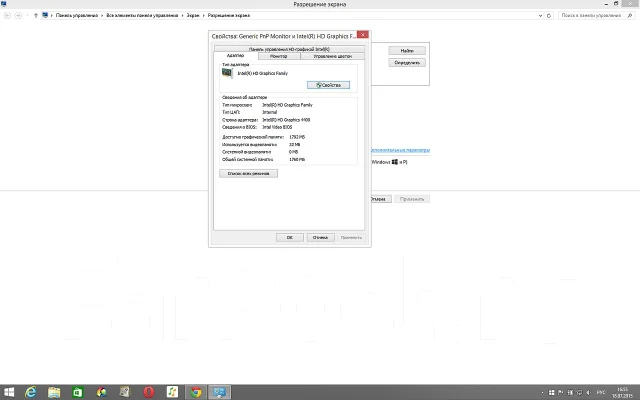Click 'Отмена' in Screen Resolution window
This screenshot has width=640, height=400.
click(x=379, y=199)
